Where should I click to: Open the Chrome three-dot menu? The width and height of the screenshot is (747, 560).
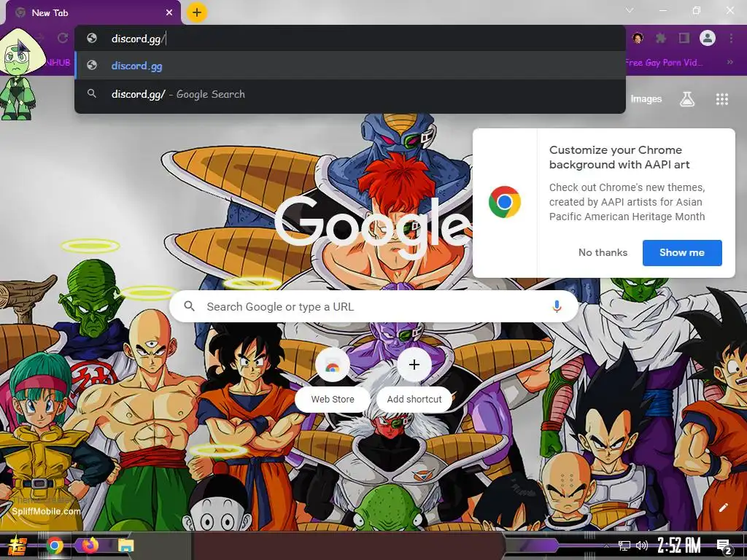(731, 38)
